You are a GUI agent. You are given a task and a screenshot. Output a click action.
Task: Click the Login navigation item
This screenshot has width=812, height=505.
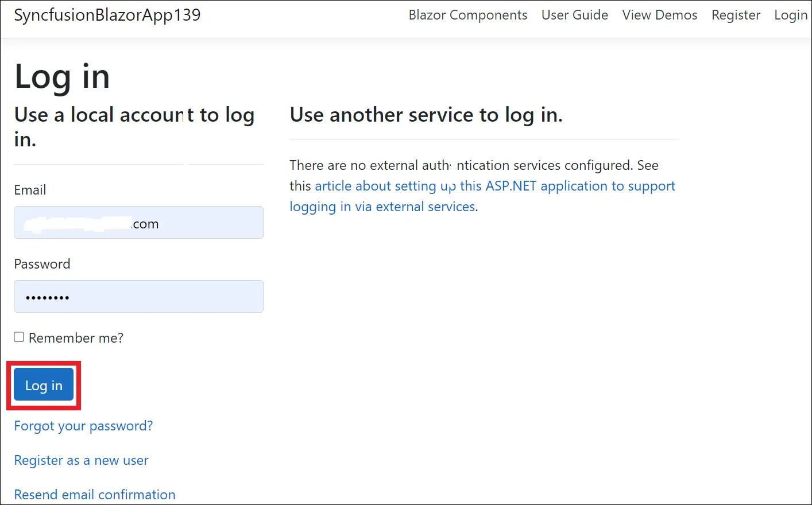pyautogui.click(x=790, y=15)
